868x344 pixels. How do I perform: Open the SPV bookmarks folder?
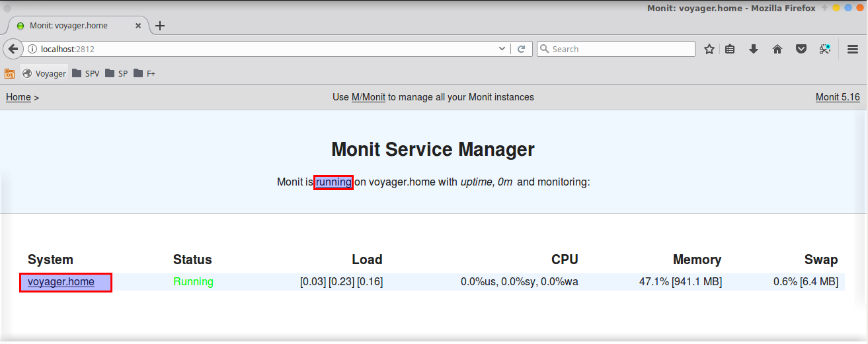85,73
